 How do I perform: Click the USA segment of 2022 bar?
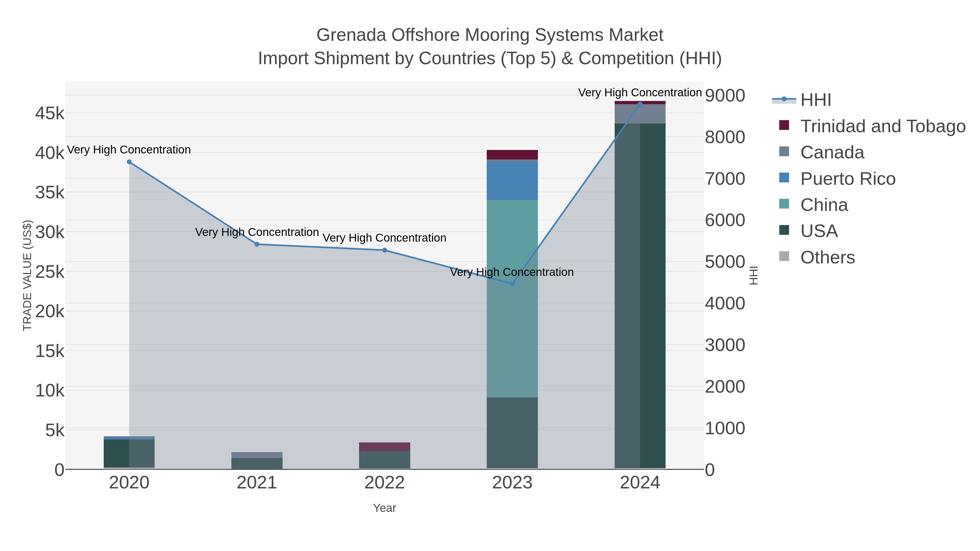coord(385,460)
